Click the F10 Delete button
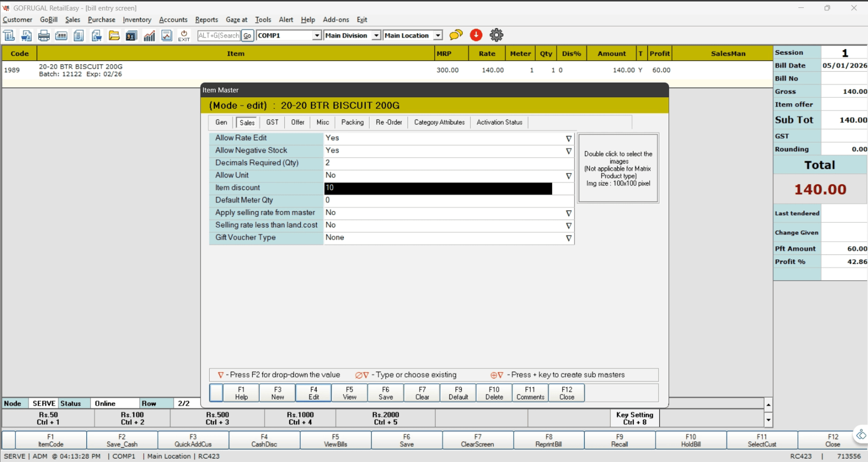 click(x=494, y=393)
